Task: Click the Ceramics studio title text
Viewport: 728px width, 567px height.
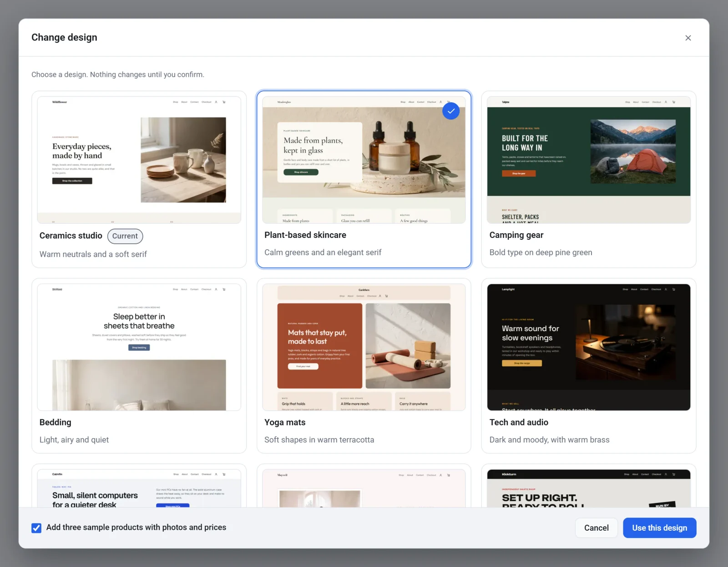Action: pos(71,236)
